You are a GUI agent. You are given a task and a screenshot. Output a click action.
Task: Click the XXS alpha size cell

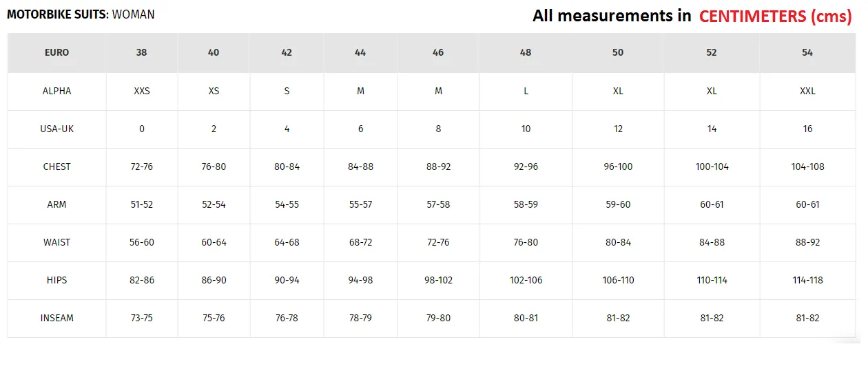(x=141, y=91)
